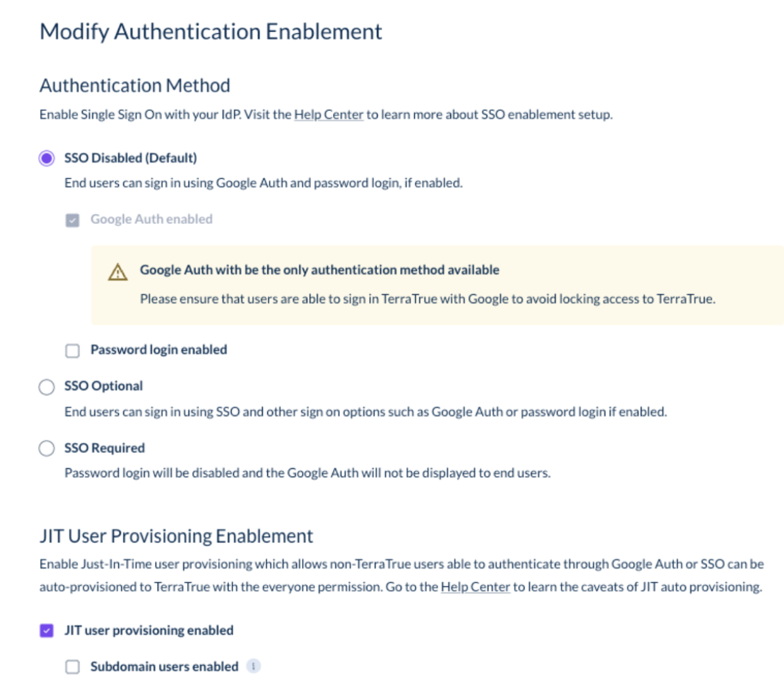Select the SSO Required radio button
784x692 pixels.
[x=47, y=448]
